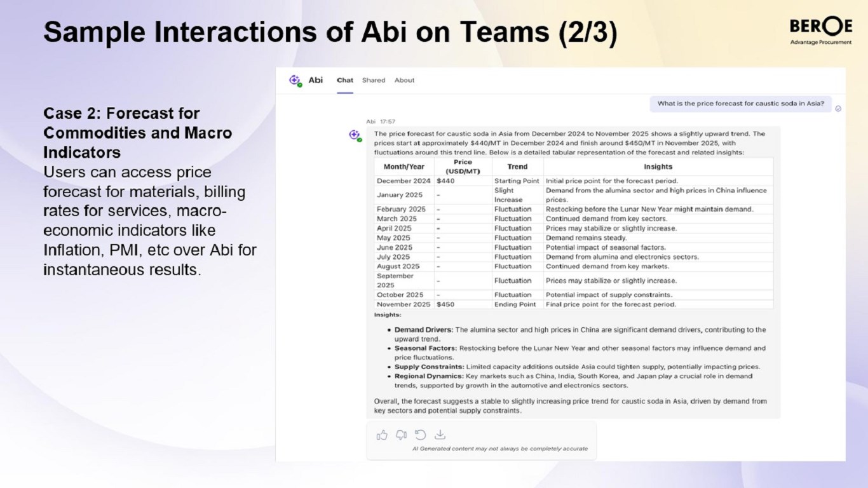Click the thumbs up feedback icon

tap(382, 435)
